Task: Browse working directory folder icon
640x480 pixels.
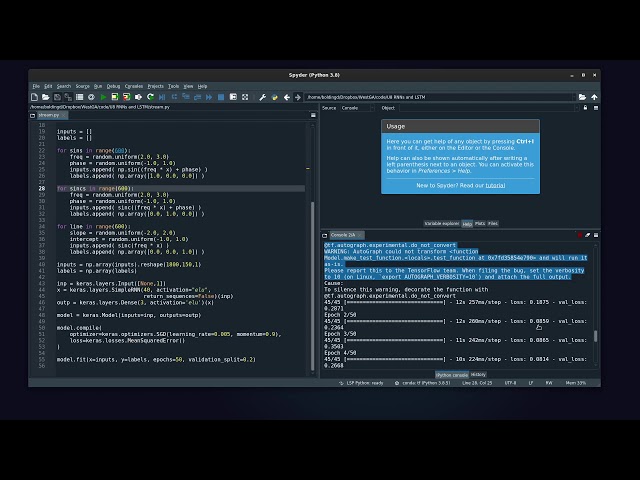Action: click(x=582, y=97)
